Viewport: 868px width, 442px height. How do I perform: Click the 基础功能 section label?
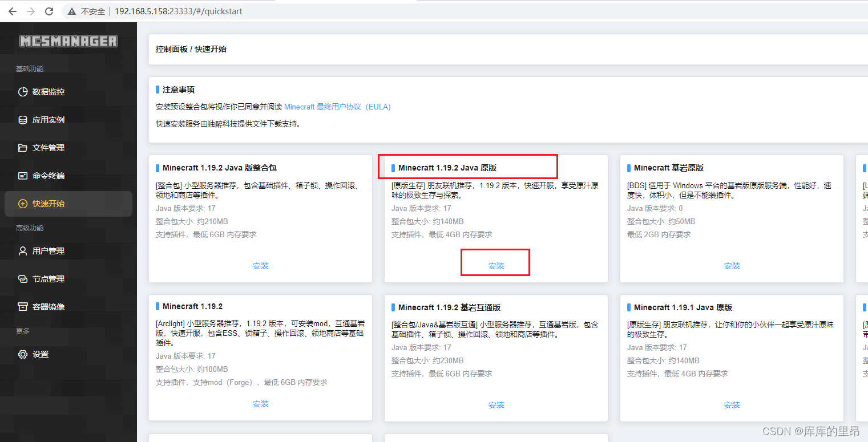[x=30, y=68]
